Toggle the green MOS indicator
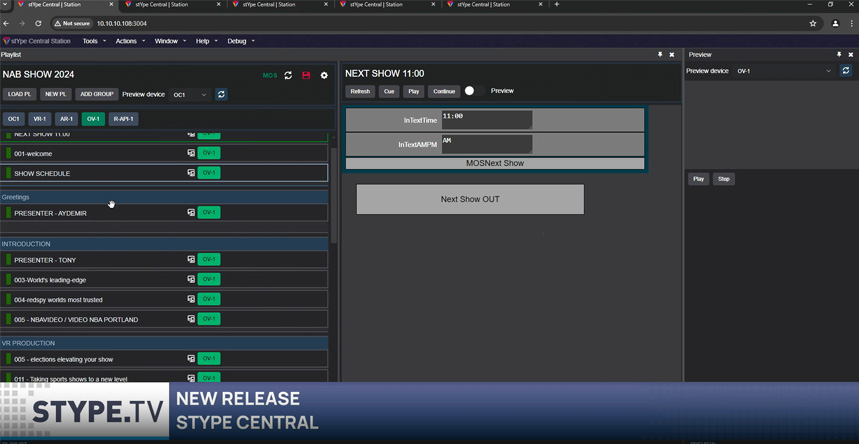This screenshot has height=444, width=859. point(270,76)
